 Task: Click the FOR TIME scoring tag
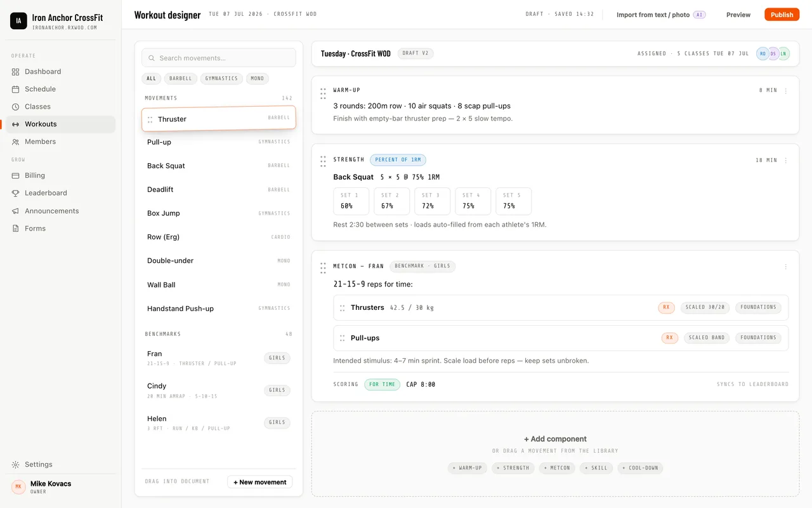pos(383,384)
